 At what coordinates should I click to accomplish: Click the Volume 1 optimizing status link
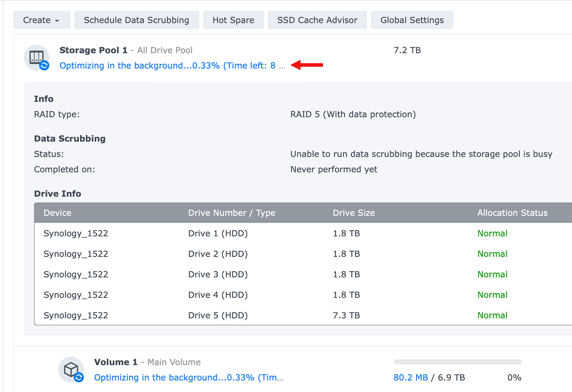coord(188,378)
